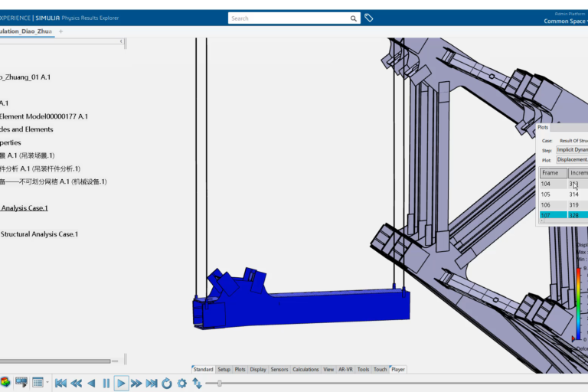Viewport: 588px width, 392px height.
Task: Switch to the Sensors tab
Action: tap(279, 369)
